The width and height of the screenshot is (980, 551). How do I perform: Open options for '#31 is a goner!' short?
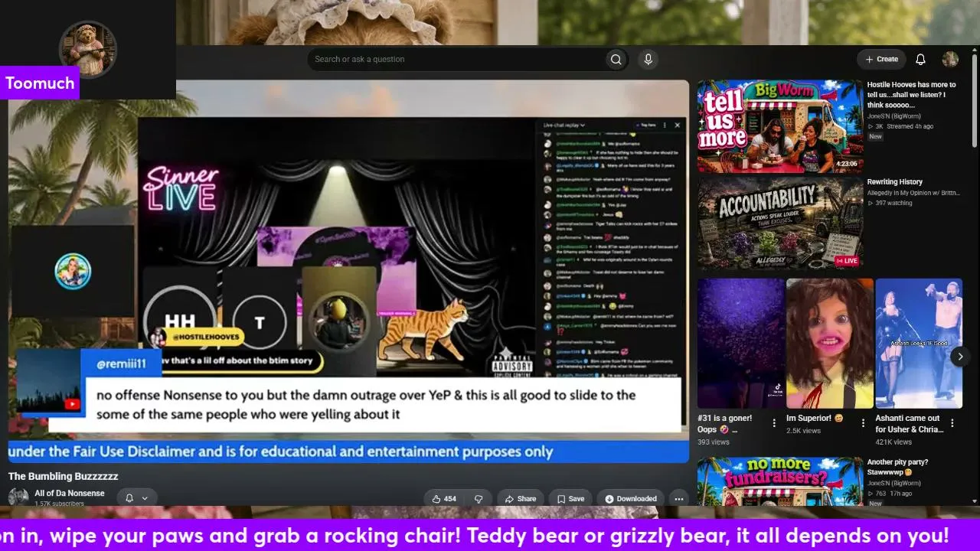click(774, 422)
